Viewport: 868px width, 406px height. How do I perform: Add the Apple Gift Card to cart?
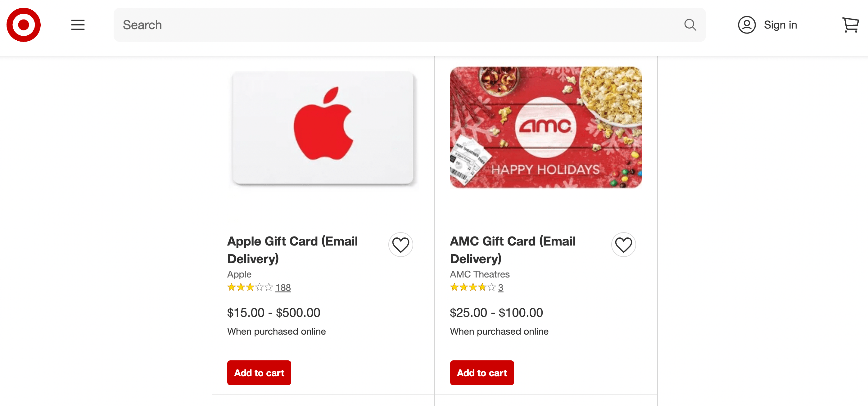click(x=259, y=373)
